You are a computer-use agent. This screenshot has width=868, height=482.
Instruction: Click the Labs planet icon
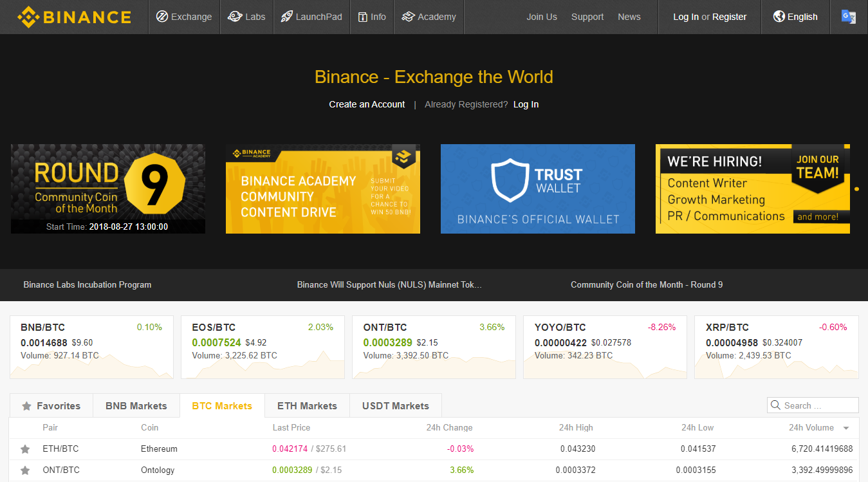point(235,17)
